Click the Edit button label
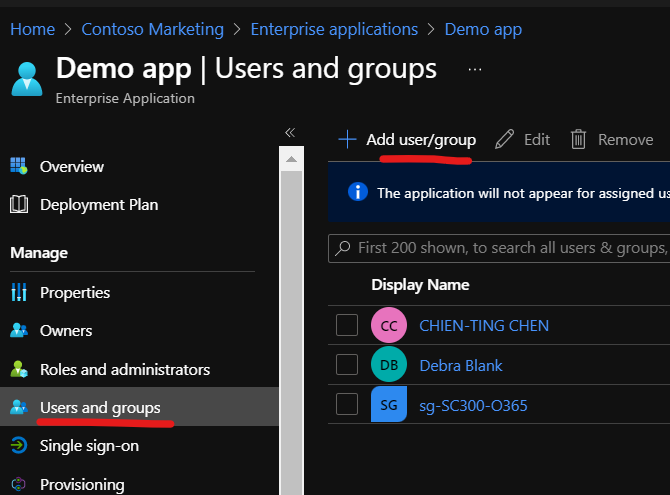 click(537, 140)
